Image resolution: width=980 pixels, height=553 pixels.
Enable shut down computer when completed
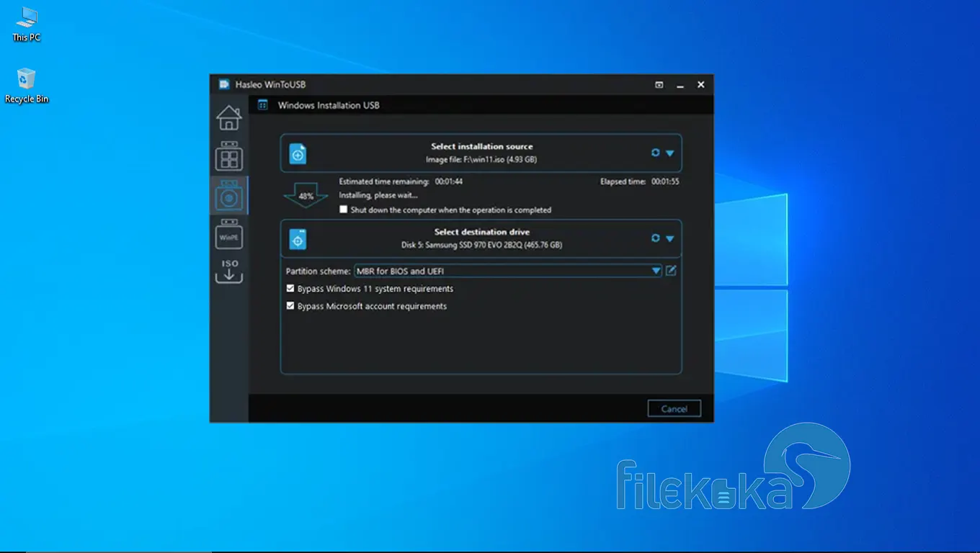click(x=343, y=210)
